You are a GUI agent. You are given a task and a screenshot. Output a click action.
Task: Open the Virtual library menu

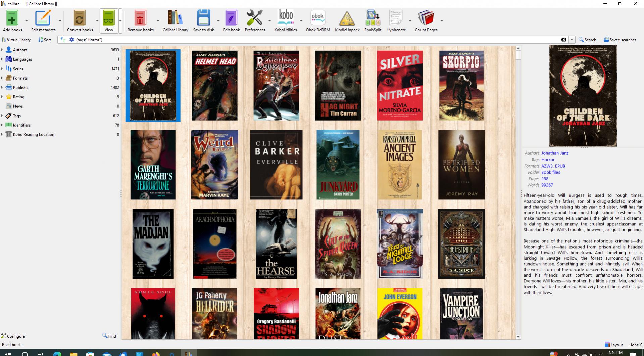click(16, 40)
